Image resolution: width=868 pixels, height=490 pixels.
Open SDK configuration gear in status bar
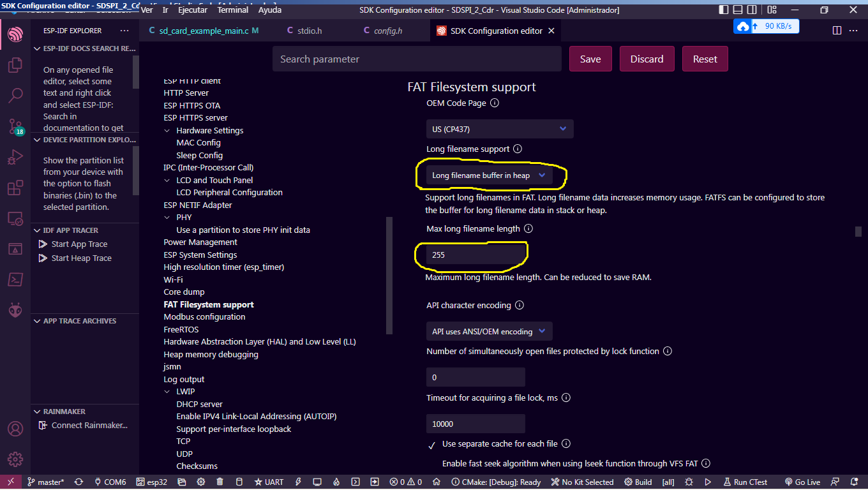(x=201, y=482)
